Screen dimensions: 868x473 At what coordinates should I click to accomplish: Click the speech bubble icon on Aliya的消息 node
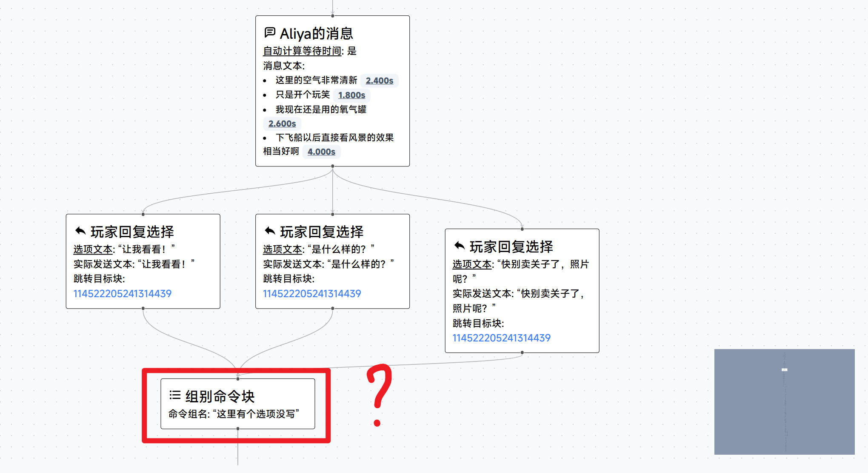[x=269, y=33]
